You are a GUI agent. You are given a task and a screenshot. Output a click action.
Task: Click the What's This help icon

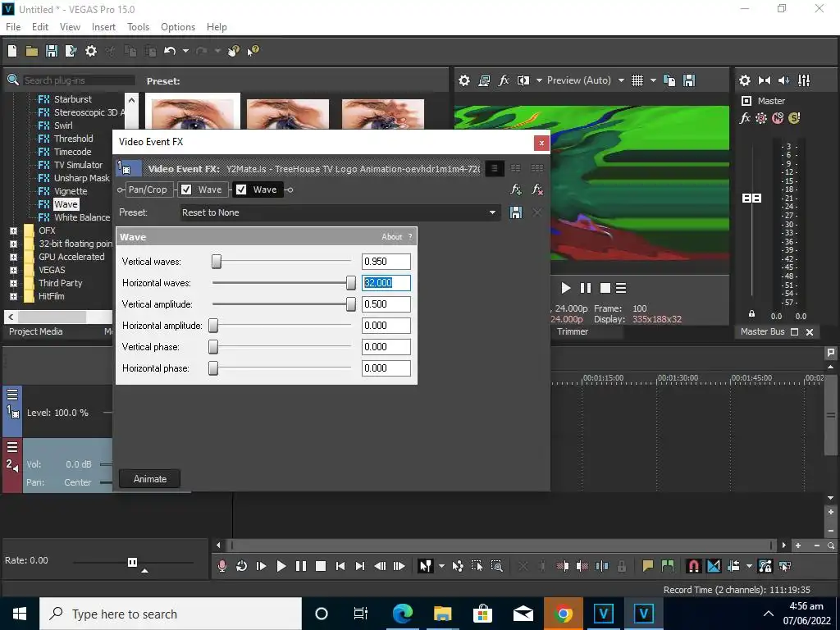[x=253, y=51]
